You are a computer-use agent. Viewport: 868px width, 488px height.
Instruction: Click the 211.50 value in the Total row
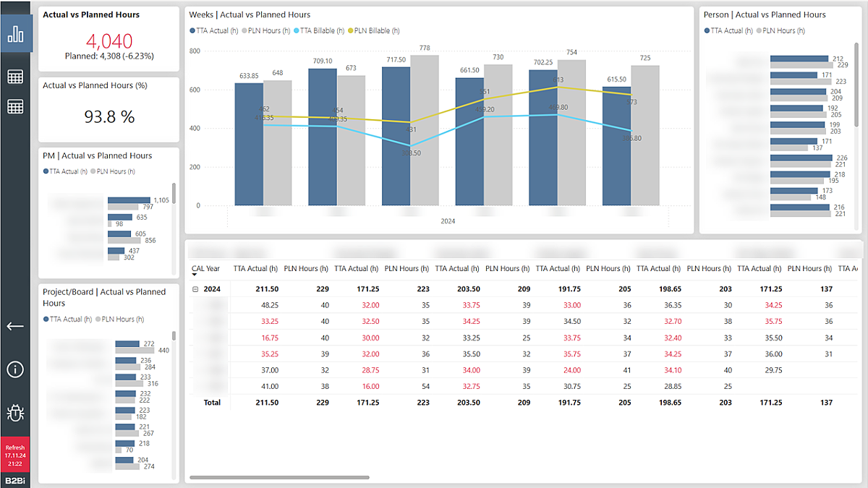[x=267, y=402]
